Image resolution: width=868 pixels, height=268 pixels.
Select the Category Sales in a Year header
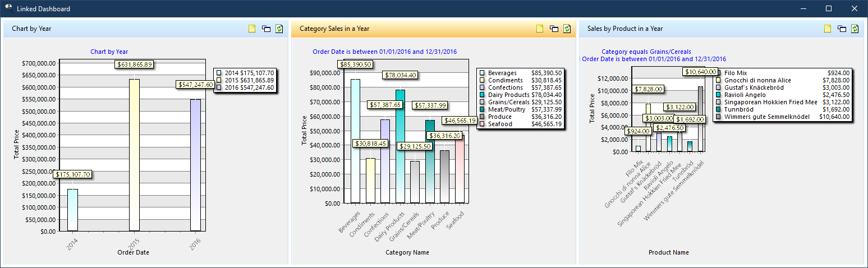point(334,29)
